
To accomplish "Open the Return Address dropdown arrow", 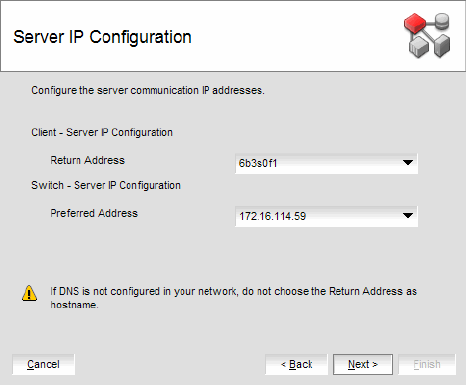I will pos(408,163).
